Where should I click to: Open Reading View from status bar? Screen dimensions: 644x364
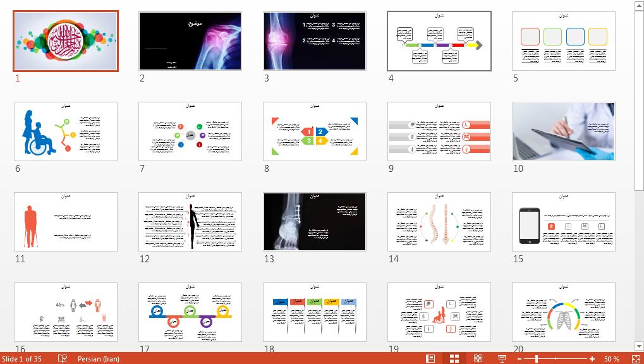coord(478,358)
